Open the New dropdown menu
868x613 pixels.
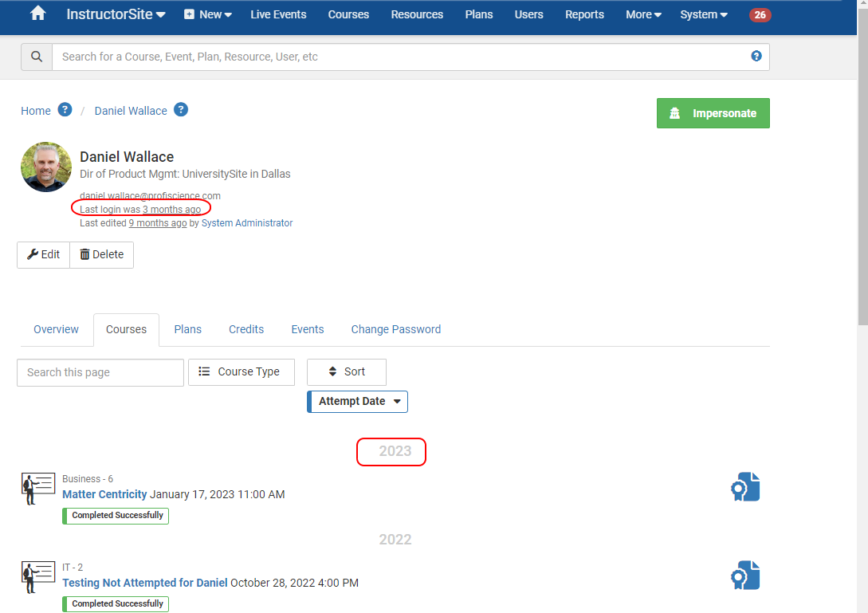point(207,14)
